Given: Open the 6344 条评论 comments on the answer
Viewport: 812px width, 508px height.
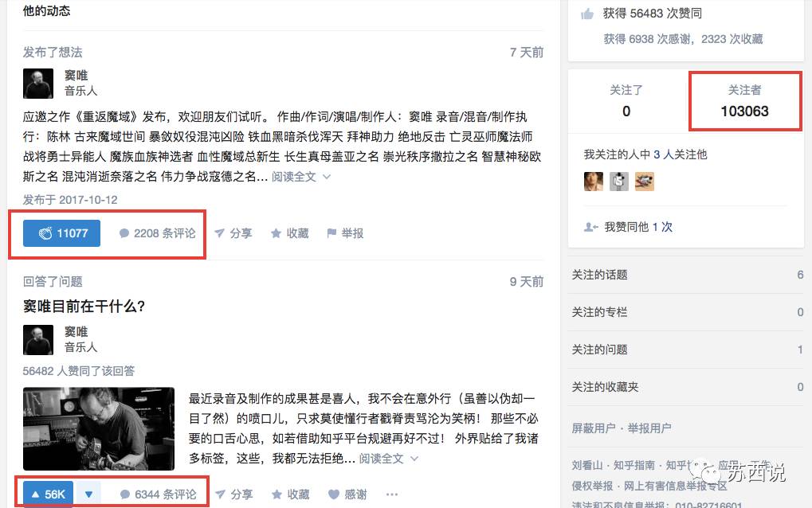Looking at the screenshot, I should point(158,494).
